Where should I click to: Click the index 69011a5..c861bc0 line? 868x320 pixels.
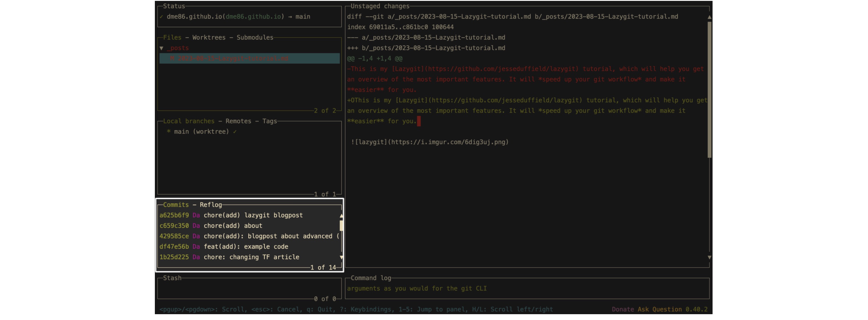[400, 27]
